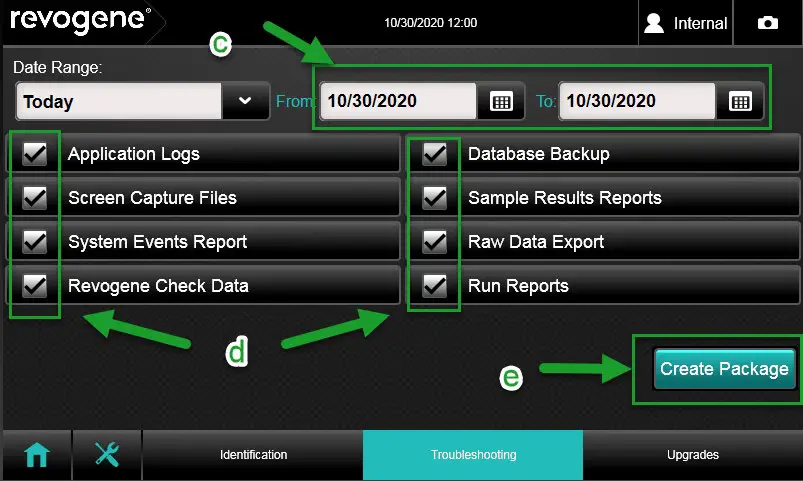The image size is (803, 481).
Task: Click the From date input field
Action: 398,101
